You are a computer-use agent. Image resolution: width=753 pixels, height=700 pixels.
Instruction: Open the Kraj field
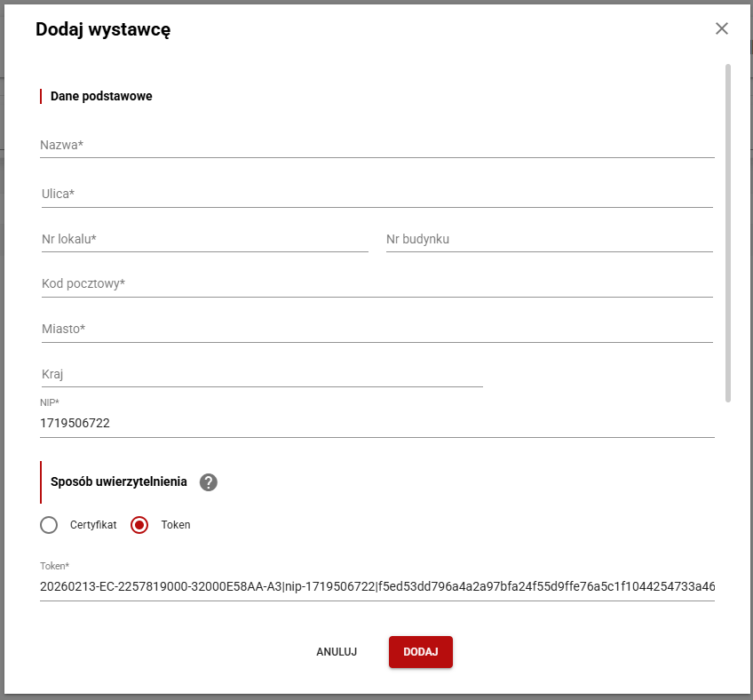[x=261, y=375]
